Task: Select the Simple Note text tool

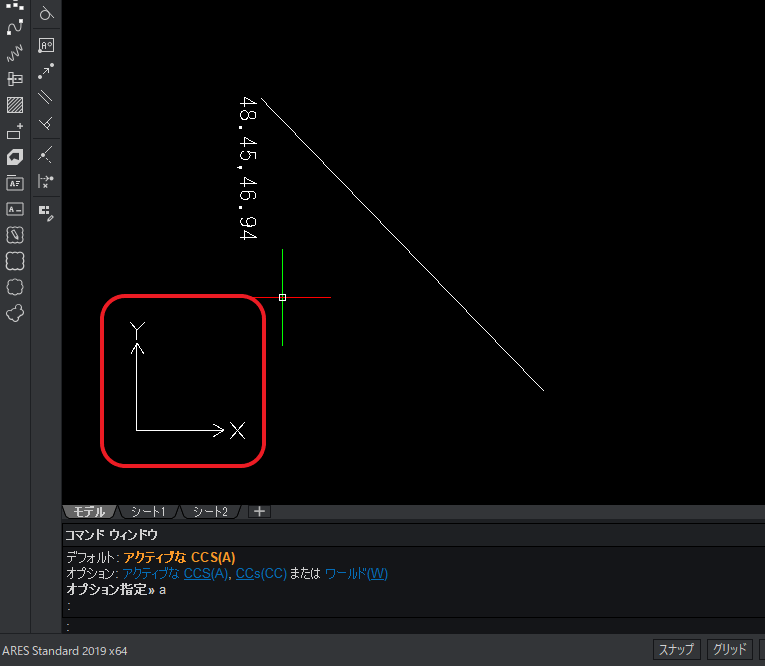Action: [x=15, y=209]
